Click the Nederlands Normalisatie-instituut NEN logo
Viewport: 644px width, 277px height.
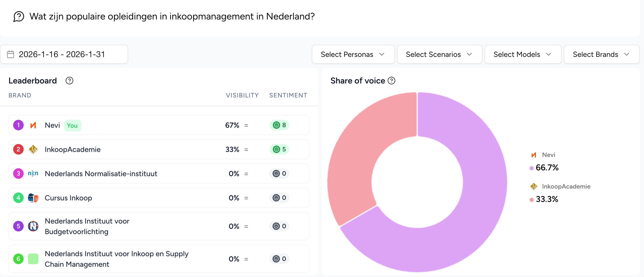(x=33, y=174)
